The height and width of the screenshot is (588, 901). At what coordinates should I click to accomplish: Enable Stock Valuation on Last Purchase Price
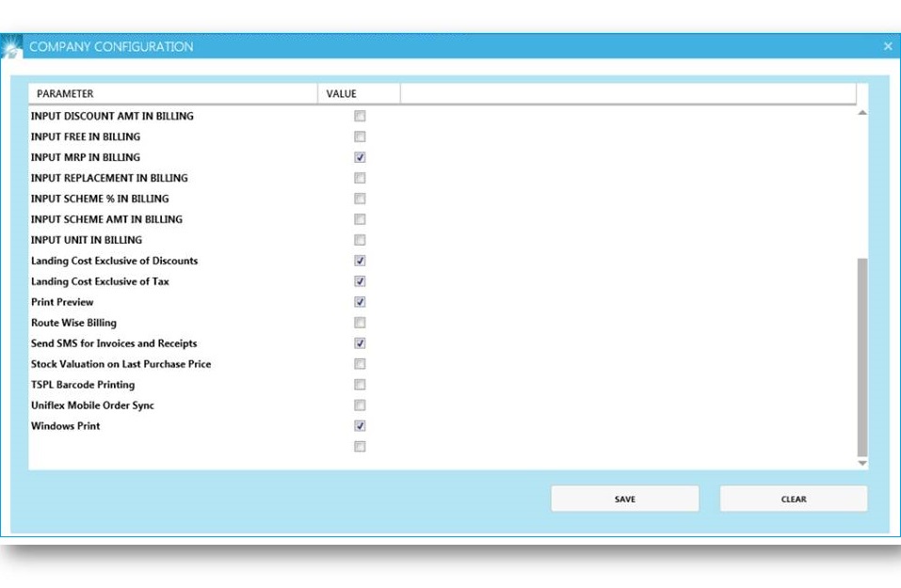click(358, 363)
